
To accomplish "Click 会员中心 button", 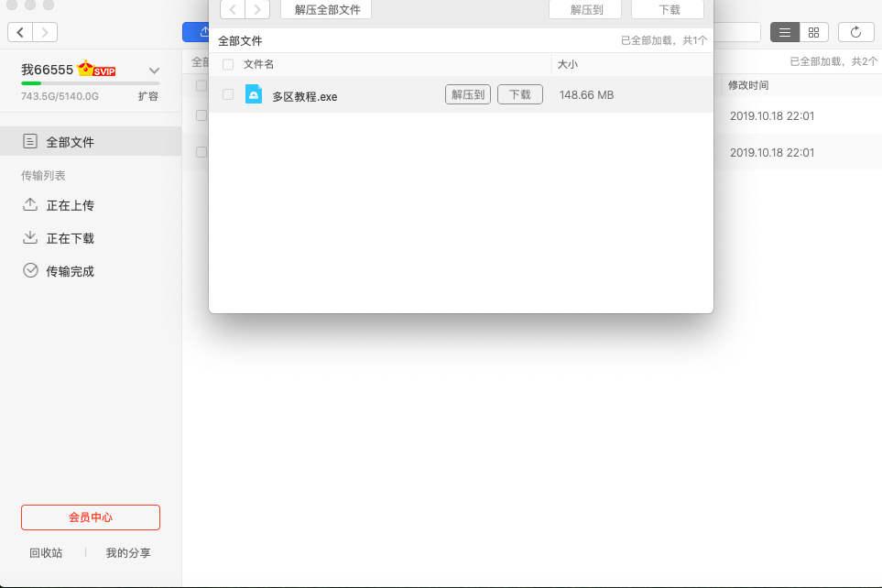I will (x=91, y=517).
